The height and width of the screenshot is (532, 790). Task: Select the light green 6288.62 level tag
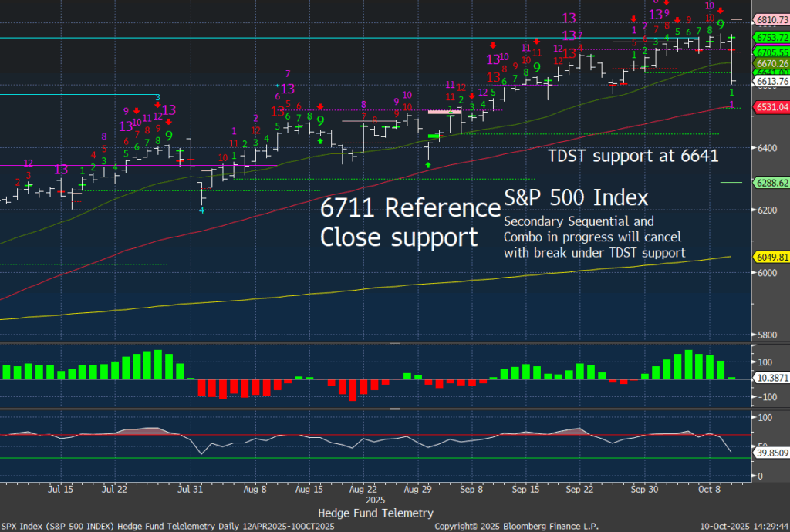tap(773, 183)
